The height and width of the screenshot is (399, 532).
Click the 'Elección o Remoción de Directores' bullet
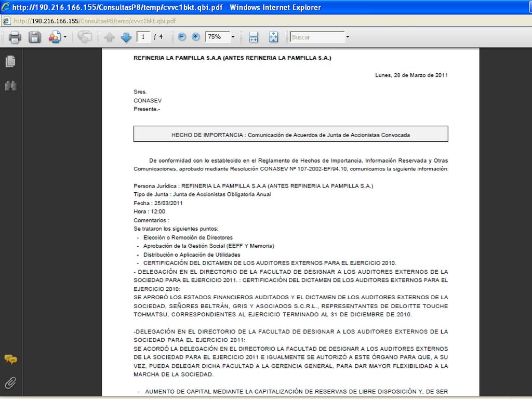coord(188,237)
